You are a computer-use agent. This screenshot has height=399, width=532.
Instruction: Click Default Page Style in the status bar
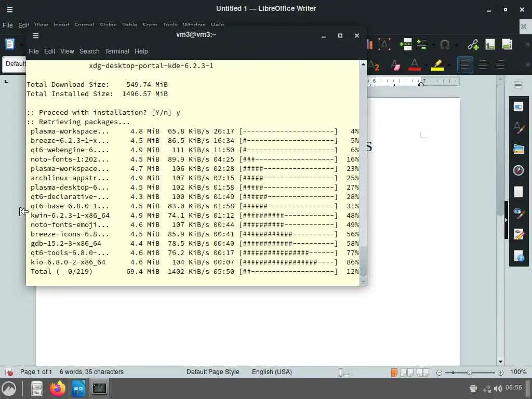point(212,372)
